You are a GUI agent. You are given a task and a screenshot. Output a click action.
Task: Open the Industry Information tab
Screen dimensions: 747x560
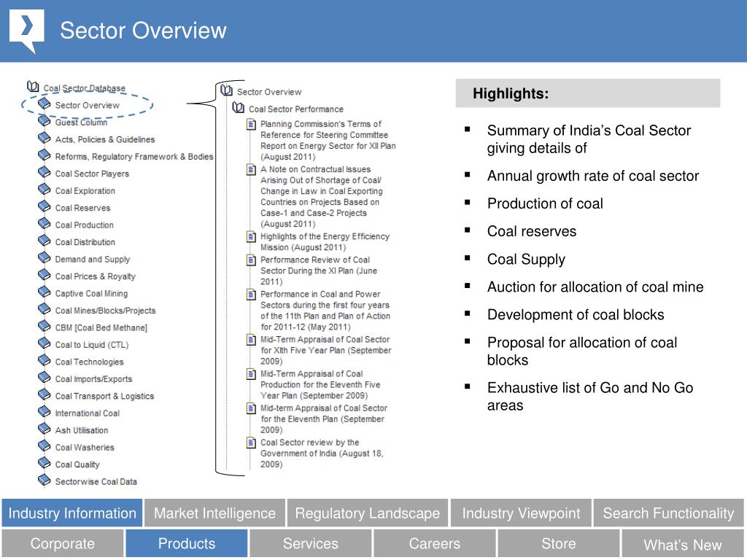(x=72, y=513)
